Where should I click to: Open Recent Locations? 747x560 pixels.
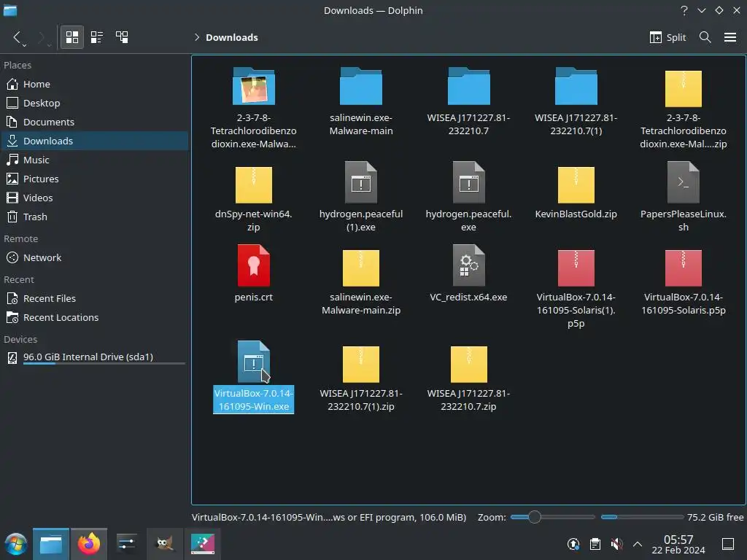tap(94, 318)
